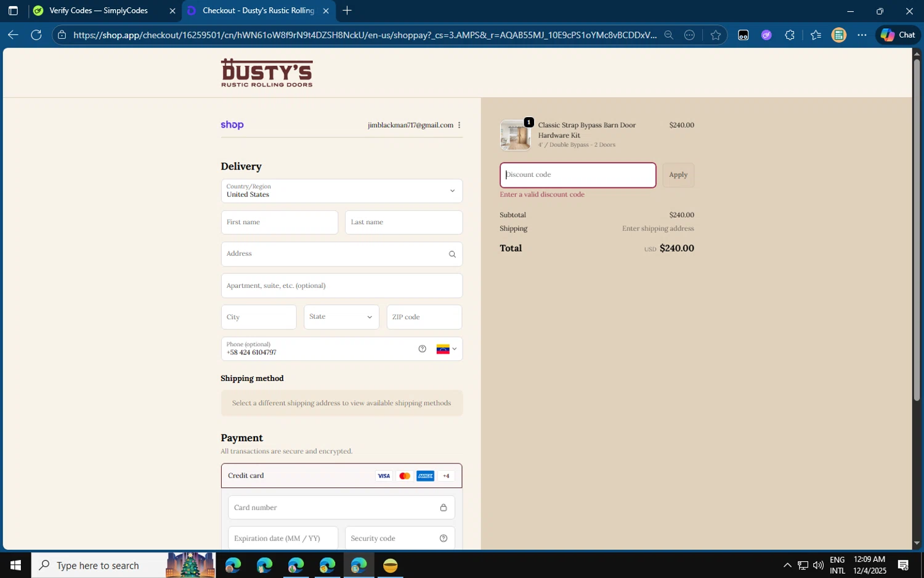Viewport: 924px width, 578px height.
Task: Click the address bar URL
Action: pos(365,35)
